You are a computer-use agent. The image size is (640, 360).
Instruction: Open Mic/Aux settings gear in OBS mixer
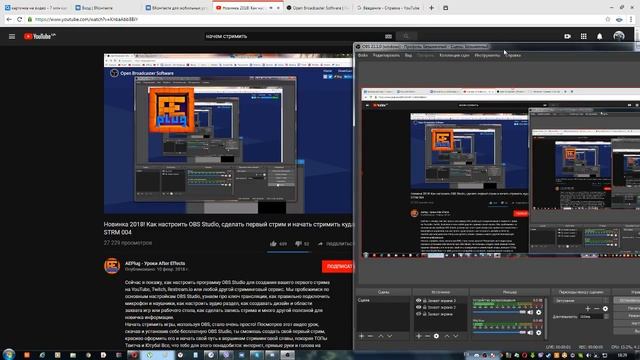point(538,333)
